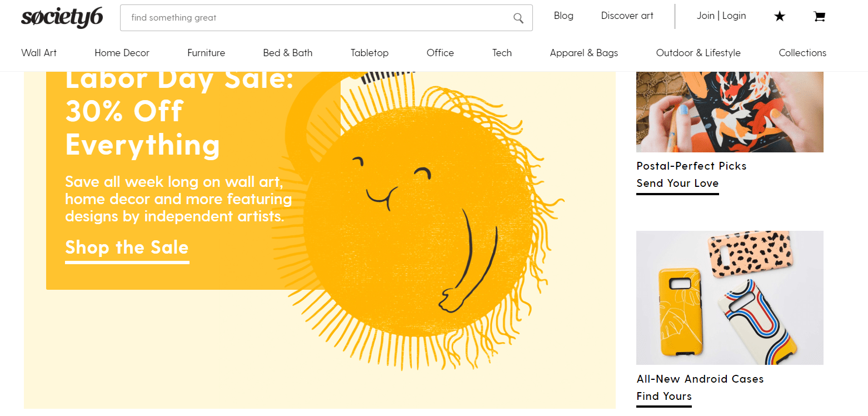Open the Android phone cases thumbnail
The height and width of the screenshot is (416, 868).
tap(729, 298)
